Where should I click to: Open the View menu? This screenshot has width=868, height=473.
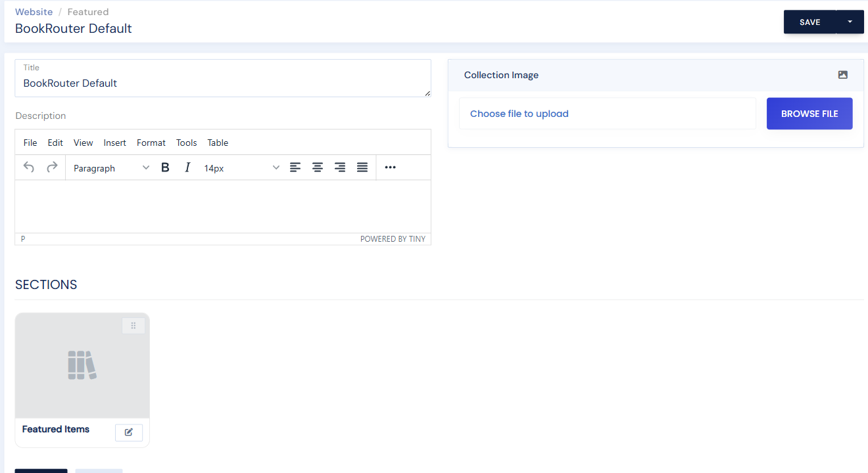tap(84, 143)
